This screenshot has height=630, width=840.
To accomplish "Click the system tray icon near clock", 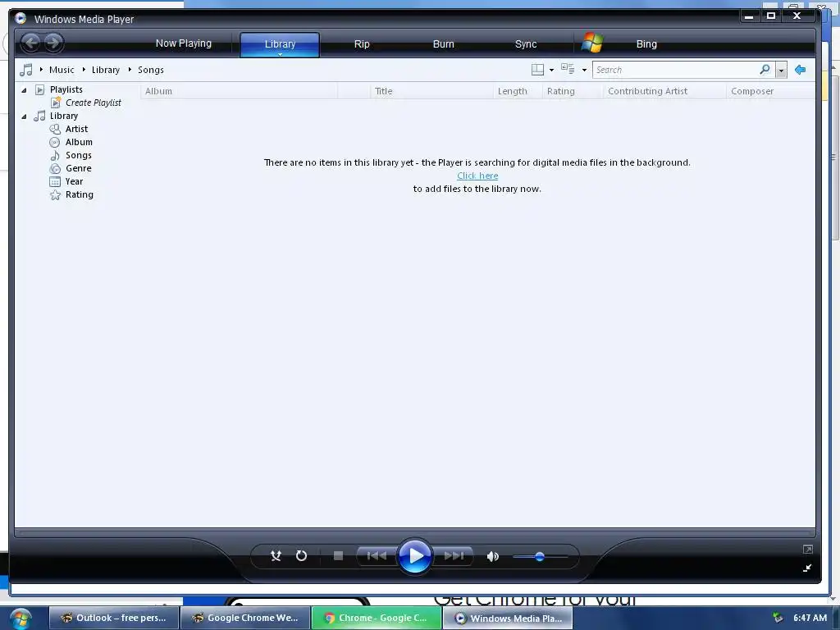I will [778, 618].
